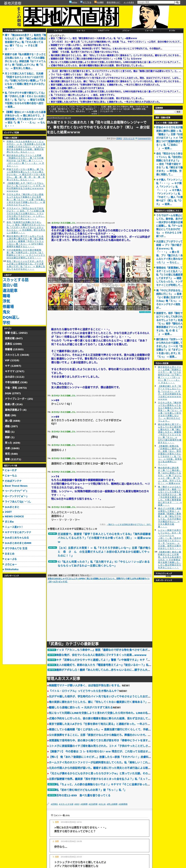
Task: Open latest article 無能な俺が、会社でいろんな人に
Action: tap(101, 655)
